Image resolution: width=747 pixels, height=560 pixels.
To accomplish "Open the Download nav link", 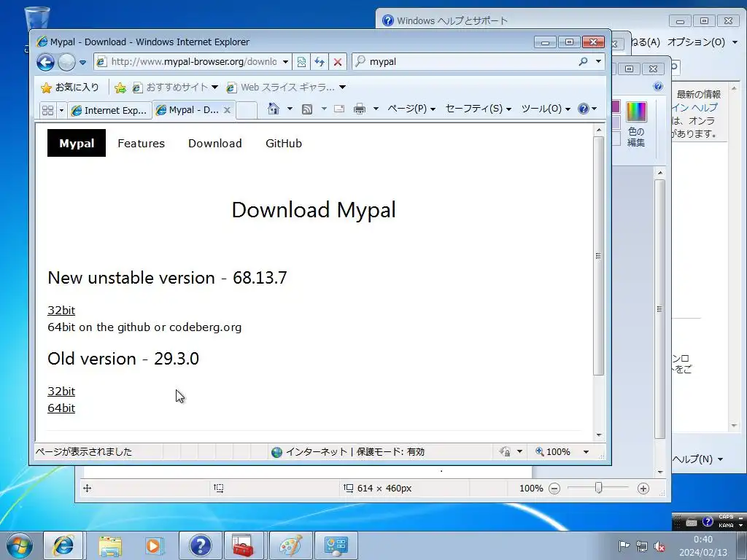I will (215, 144).
